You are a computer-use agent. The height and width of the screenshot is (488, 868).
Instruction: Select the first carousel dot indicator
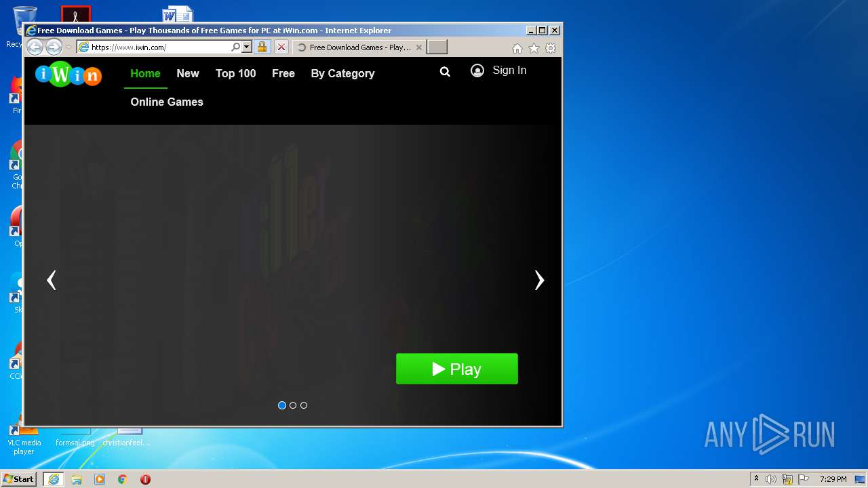(282, 405)
